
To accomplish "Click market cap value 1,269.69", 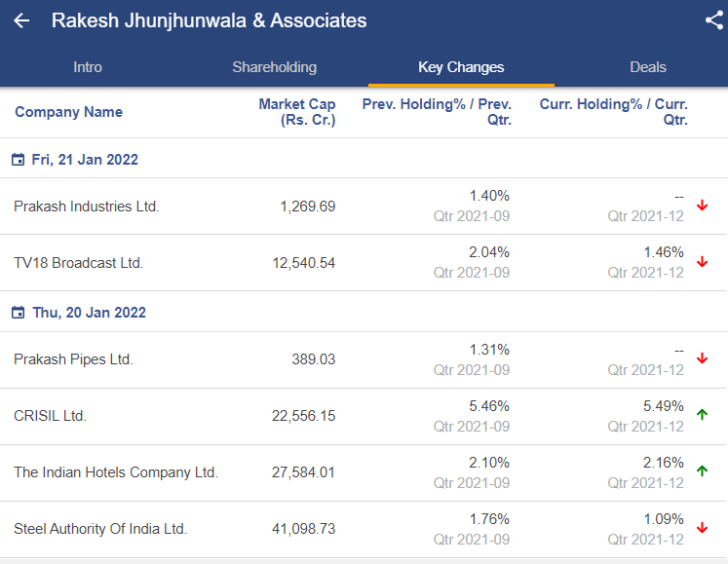I will (x=308, y=207).
